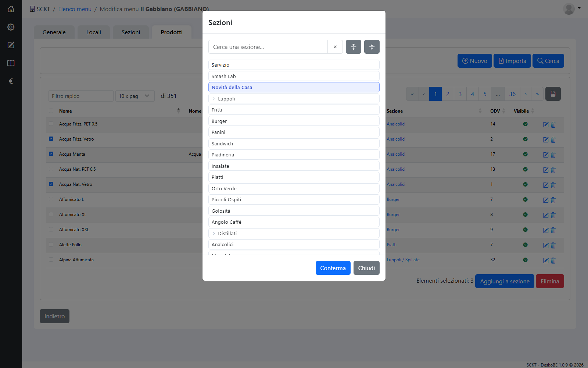588x368 pixels.
Task: Expand the Luppoli section
Action: (x=214, y=99)
